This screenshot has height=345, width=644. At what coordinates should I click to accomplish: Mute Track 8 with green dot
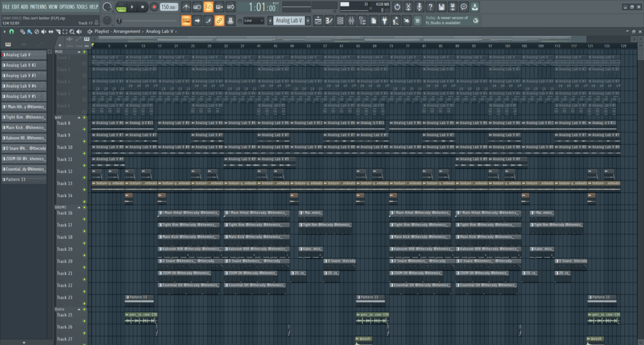pos(85,129)
